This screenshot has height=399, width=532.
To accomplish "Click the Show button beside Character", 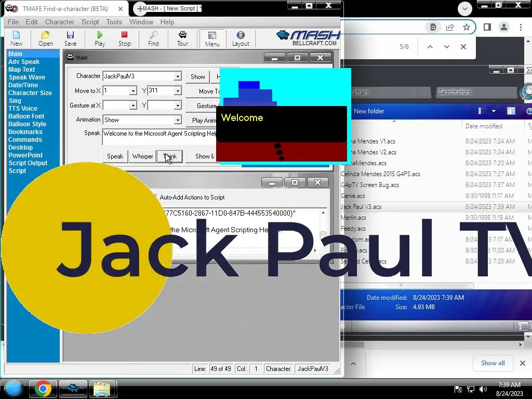I will pos(198,77).
